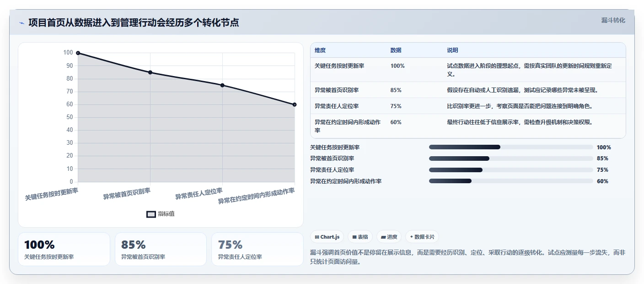Select the 表格 tag chip
The height and width of the screenshot is (284, 644).
[x=360, y=237]
